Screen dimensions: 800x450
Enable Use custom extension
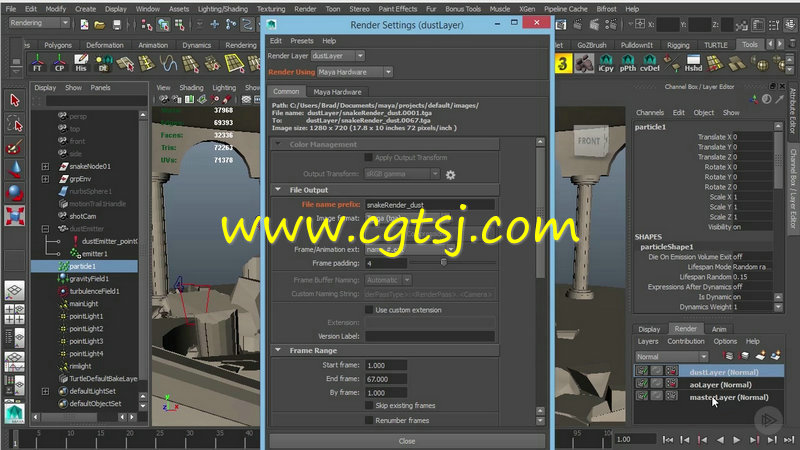pyautogui.click(x=368, y=310)
